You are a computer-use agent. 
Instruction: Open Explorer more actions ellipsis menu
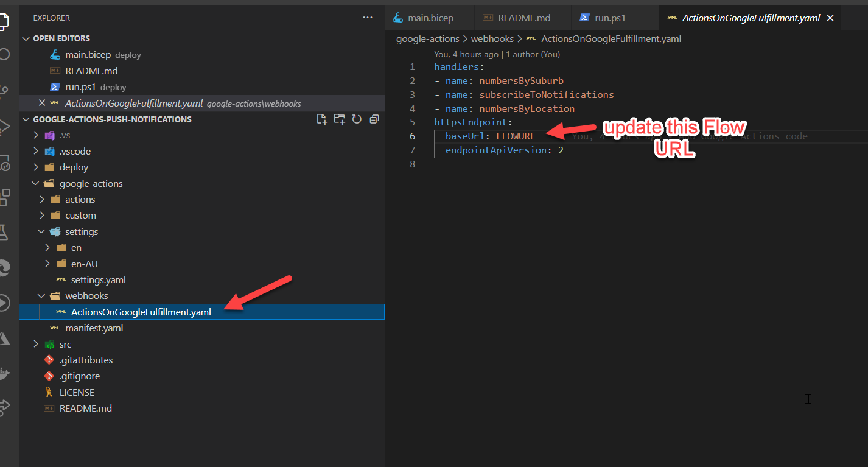click(x=368, y=18)
